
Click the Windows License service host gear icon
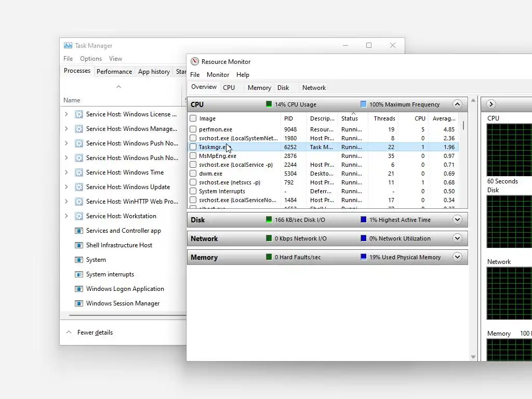(x=79, y=114)
